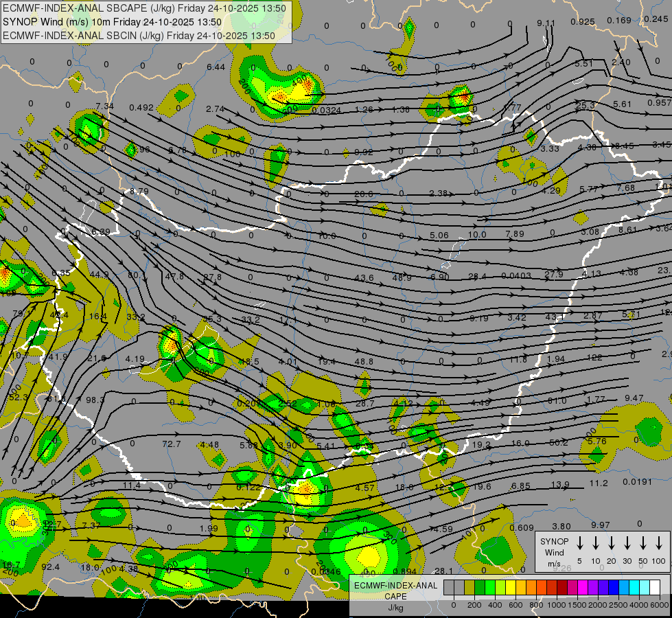Click the 5 m/s wind arrow in legend

tap(579, 543)
